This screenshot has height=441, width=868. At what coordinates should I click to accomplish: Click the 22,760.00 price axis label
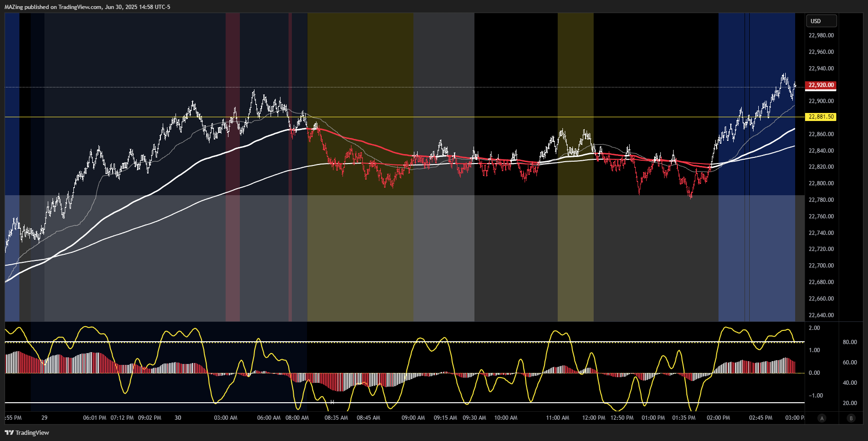[x=821, y=216]
